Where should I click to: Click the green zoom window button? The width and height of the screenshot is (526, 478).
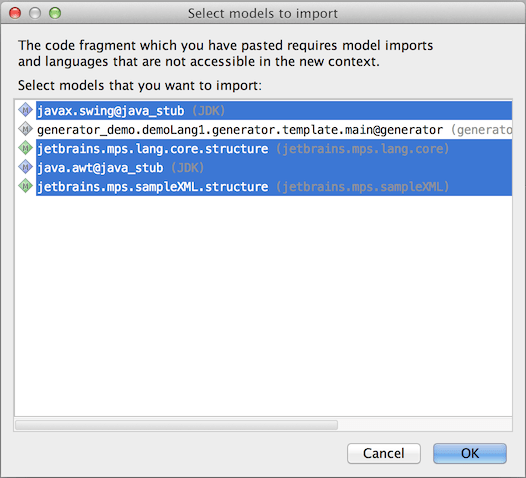[x=55, y=13]
